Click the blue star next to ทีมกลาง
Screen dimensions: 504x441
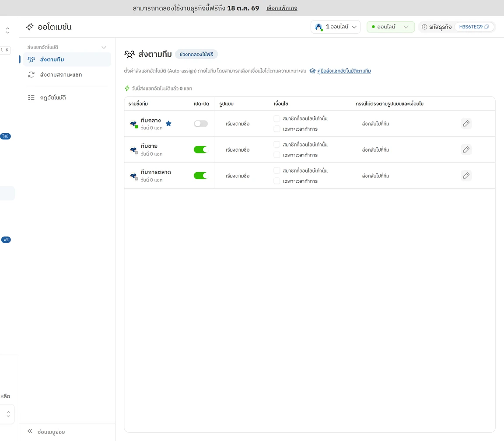click(168, 123)
